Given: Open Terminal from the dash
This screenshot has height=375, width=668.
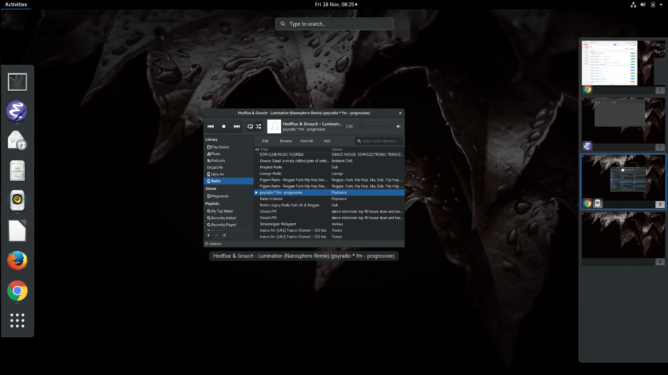Looking at the screenshot, I should click(x=17, y=82).
